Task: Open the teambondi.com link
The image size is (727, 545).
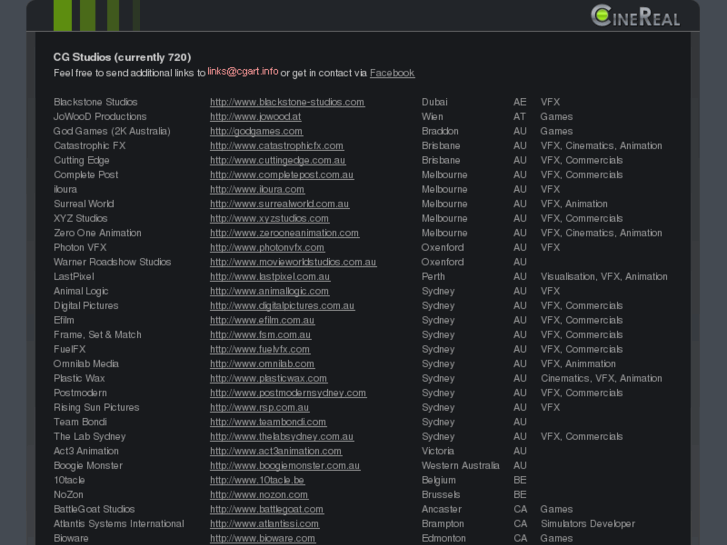Action: (268, 422)
